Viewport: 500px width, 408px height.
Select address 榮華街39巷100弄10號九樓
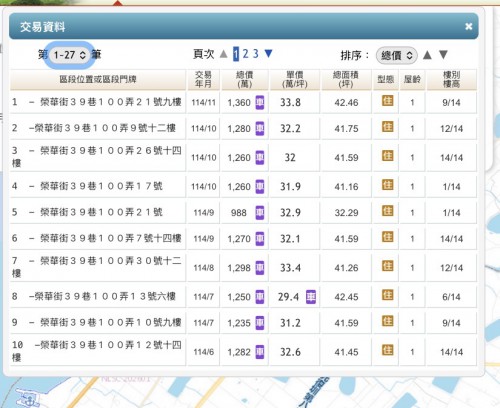click(111, 322)
